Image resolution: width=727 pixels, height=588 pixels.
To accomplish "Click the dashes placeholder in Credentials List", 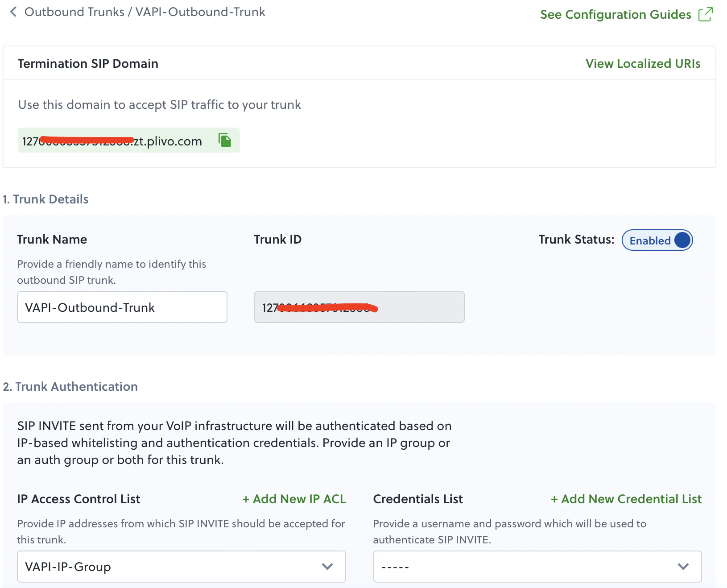I will pos(396,567).
